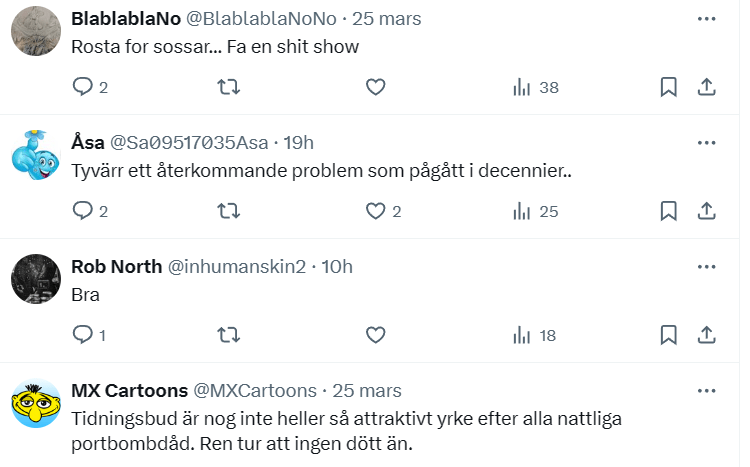Reply to BlablablaNo's tweet
This screenshot has height=467, width=750.
point(83,88)
